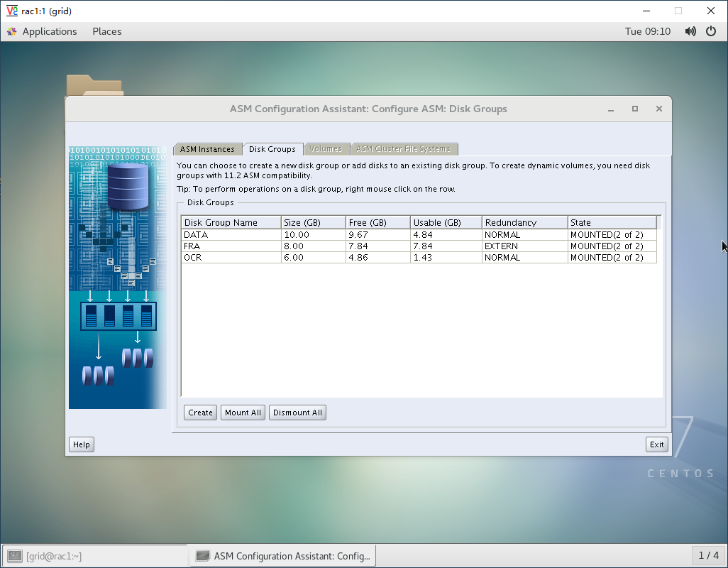
Task: Click the 1 / 4 workspace switcher
Action: coord(709,555)
